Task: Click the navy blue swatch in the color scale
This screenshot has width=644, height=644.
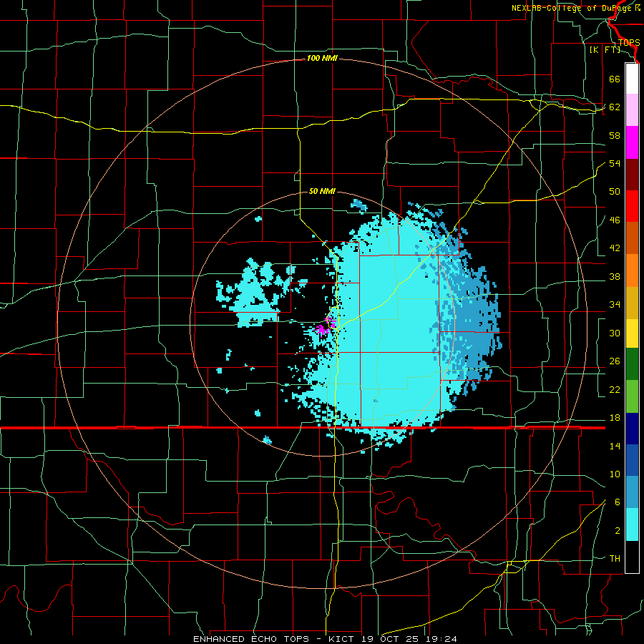Action: (x=632, y=429)
